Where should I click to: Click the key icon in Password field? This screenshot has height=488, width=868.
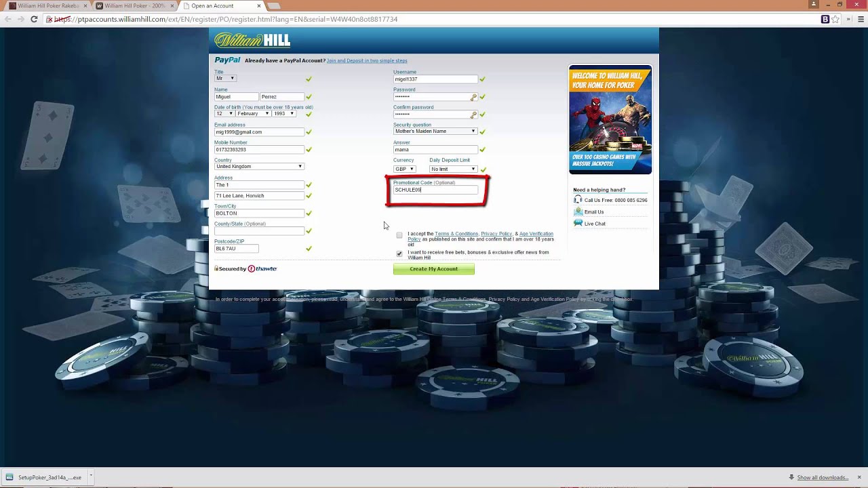[473, 97]
